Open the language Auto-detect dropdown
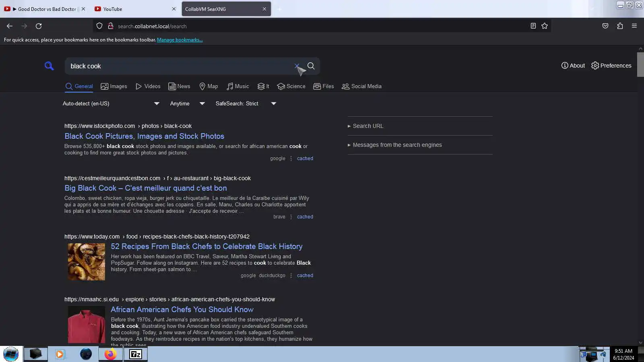 [111, 103]
